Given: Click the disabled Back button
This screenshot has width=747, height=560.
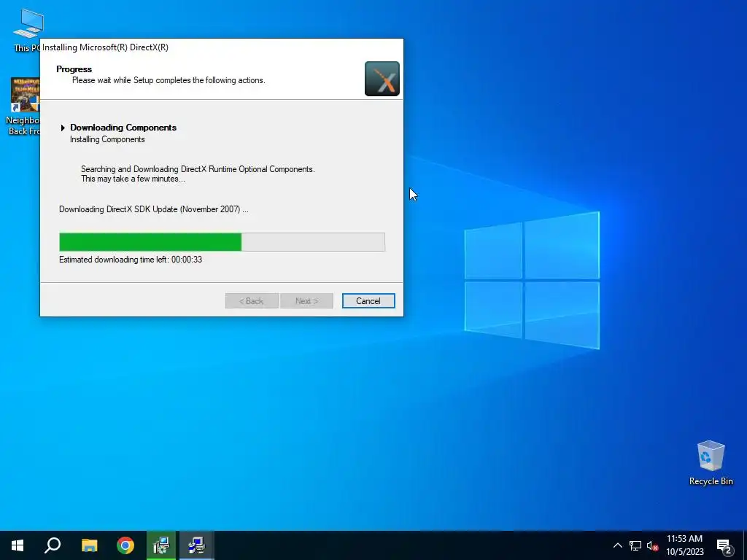Looking at the screenshot, I should 252,301.
